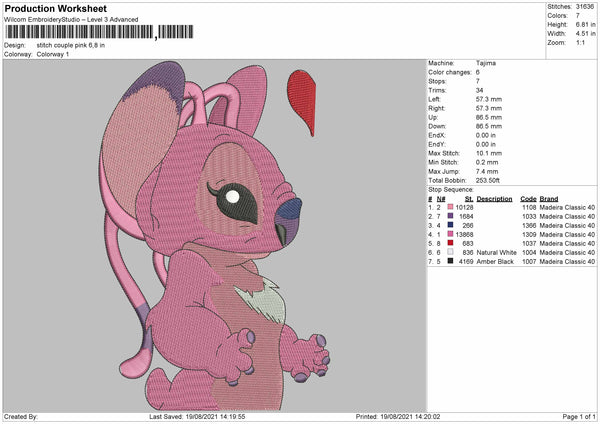Click the Natural White thread swatch
Screen dimensions: 600x424
pos(450,252)
